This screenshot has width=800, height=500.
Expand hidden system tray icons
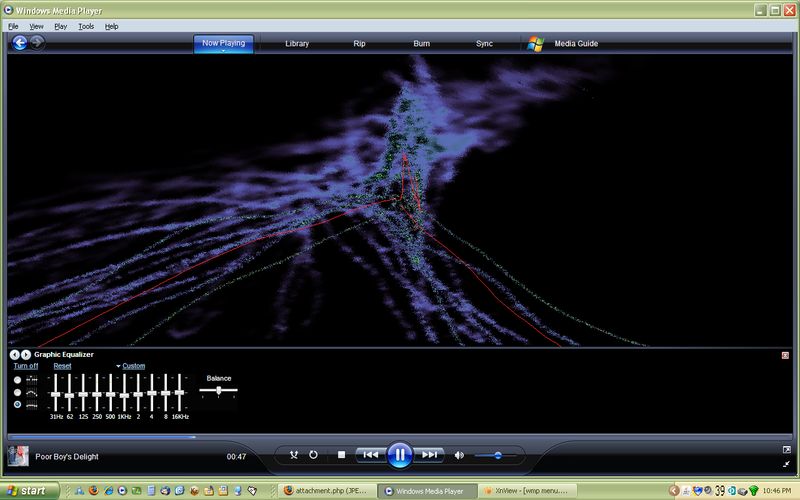673,491
